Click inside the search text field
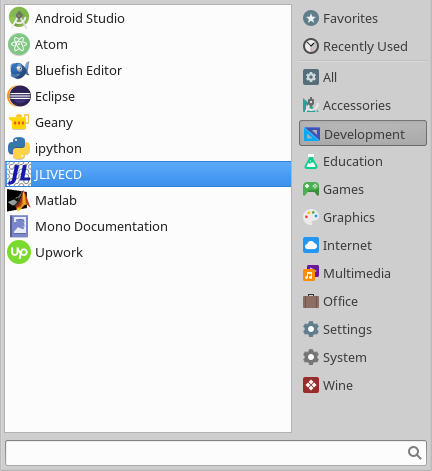The image size is (432, 471). click(x=216, y=453)
